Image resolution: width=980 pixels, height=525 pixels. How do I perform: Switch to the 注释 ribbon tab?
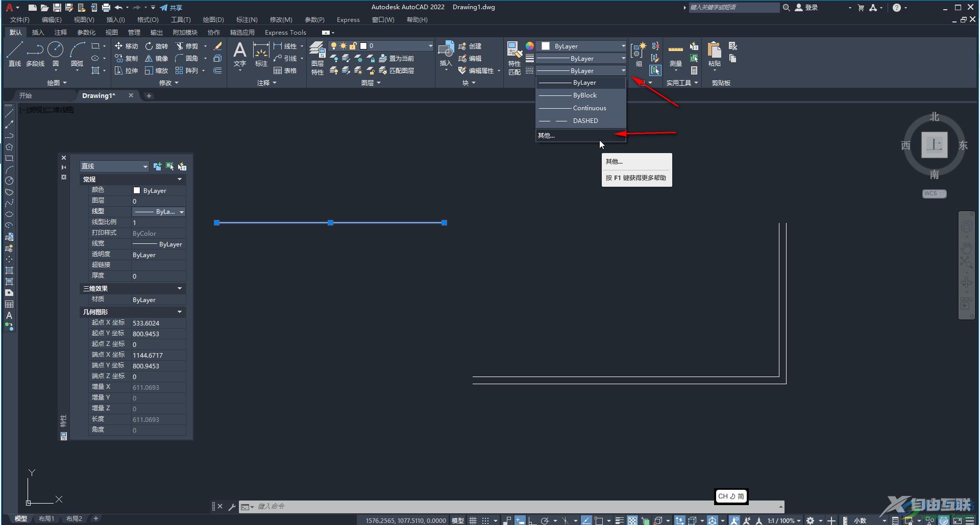click(x=61, y=32)
